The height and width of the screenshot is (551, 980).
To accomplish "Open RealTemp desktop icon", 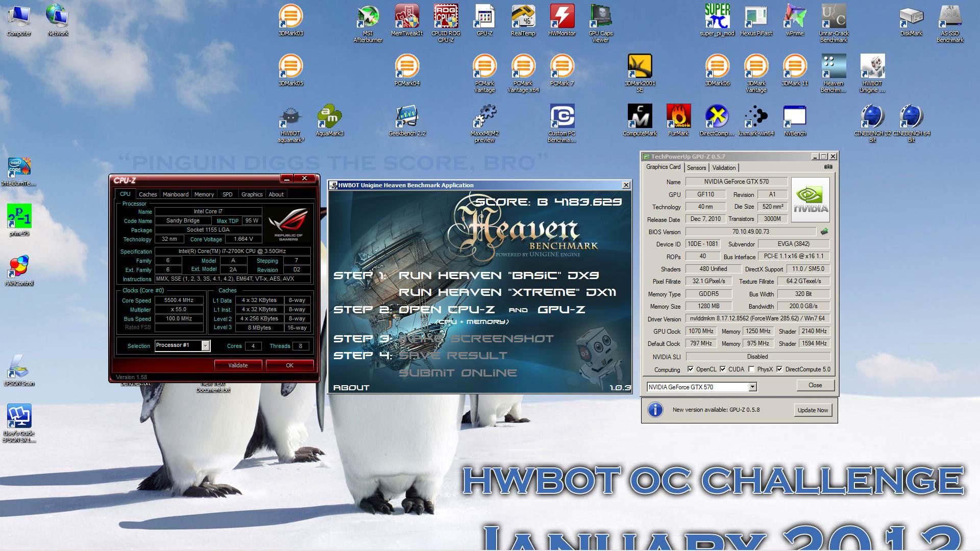I will [523, 19].
